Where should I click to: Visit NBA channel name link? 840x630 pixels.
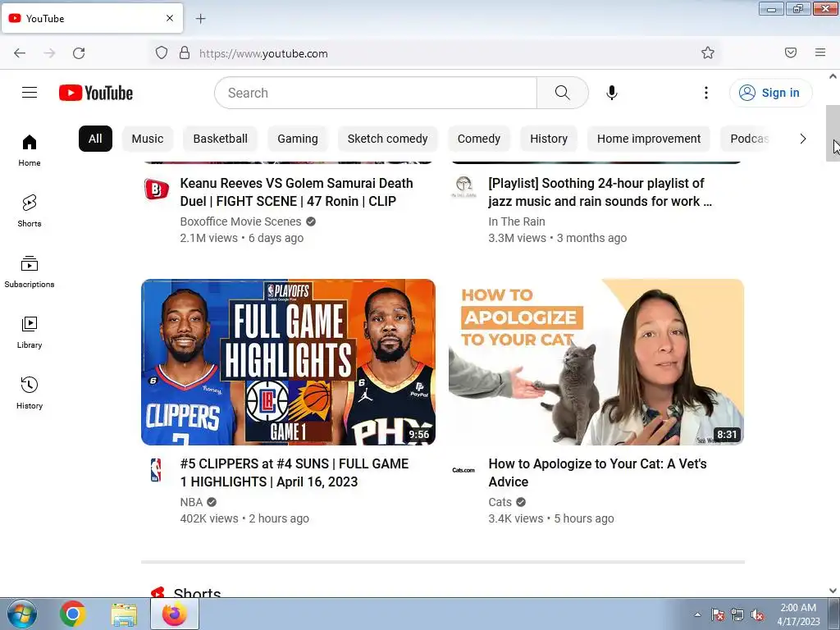point(191,502)
